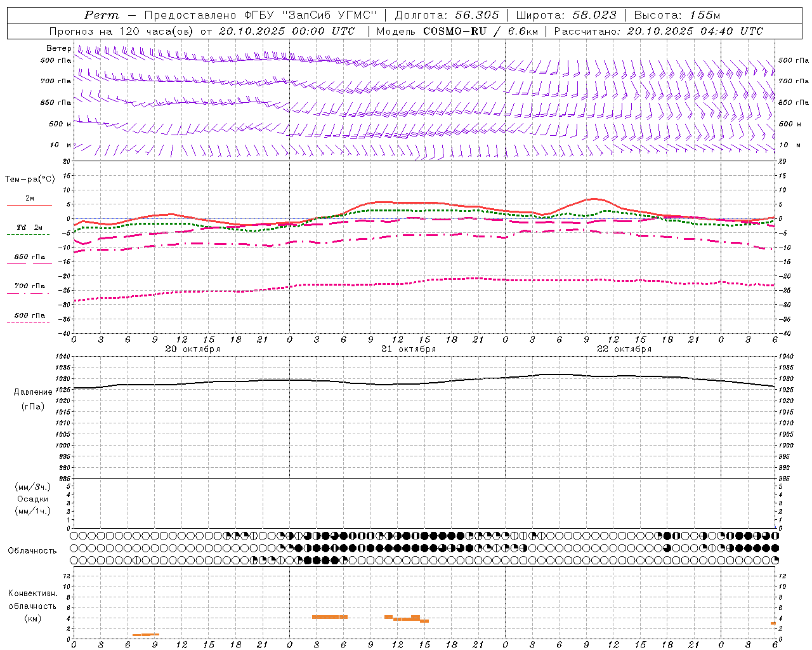The height and width of the screenshot is (650, 812).
Task: Click "10 м" label left of wind panel
Action: [x=61, y=145]
